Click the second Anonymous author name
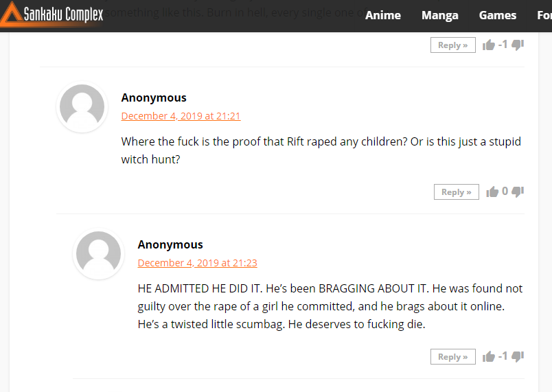Screen dimensions: 552x392 tap(170, 244)
